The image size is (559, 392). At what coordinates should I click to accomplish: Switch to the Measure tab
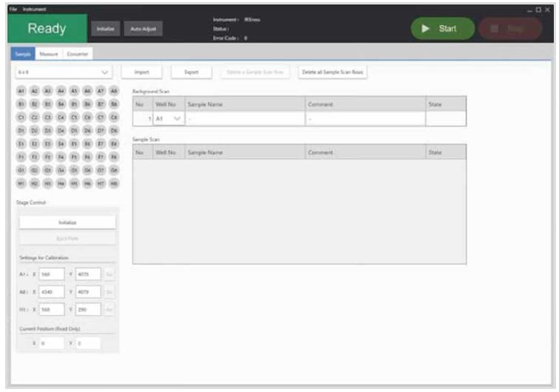pyautogui.click(x=49, y=54)
